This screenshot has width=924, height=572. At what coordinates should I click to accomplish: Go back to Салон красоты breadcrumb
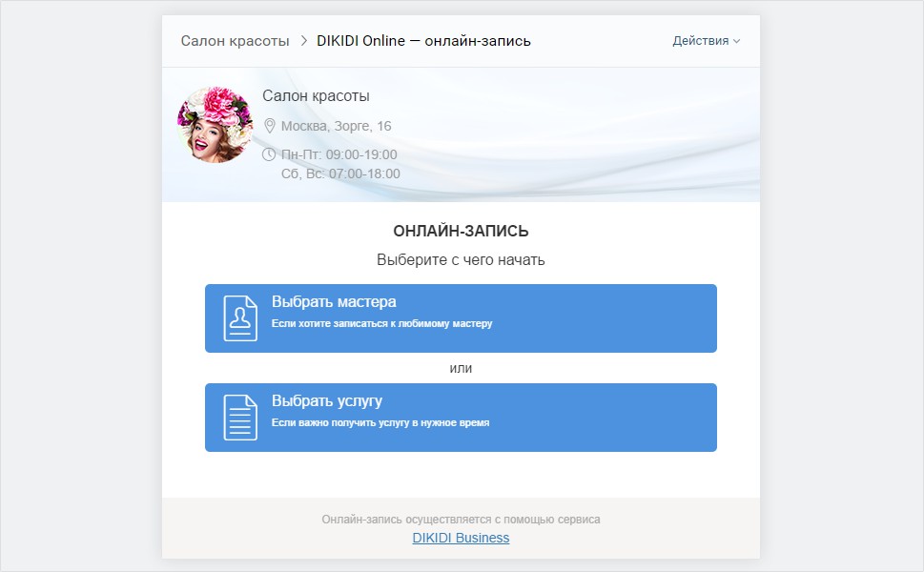[236, 41]
